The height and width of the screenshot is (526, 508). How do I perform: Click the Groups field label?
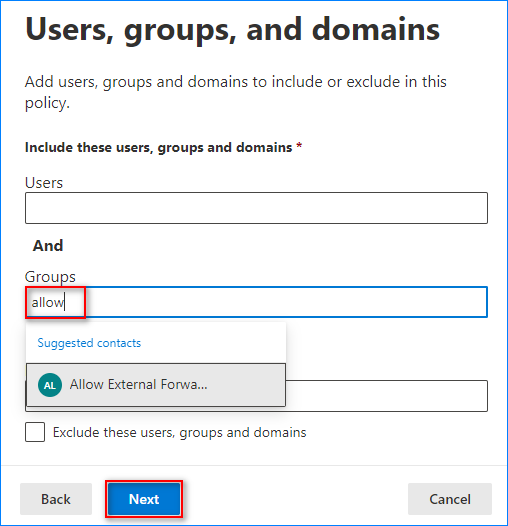pyautogui.click(x=50, y=277)
